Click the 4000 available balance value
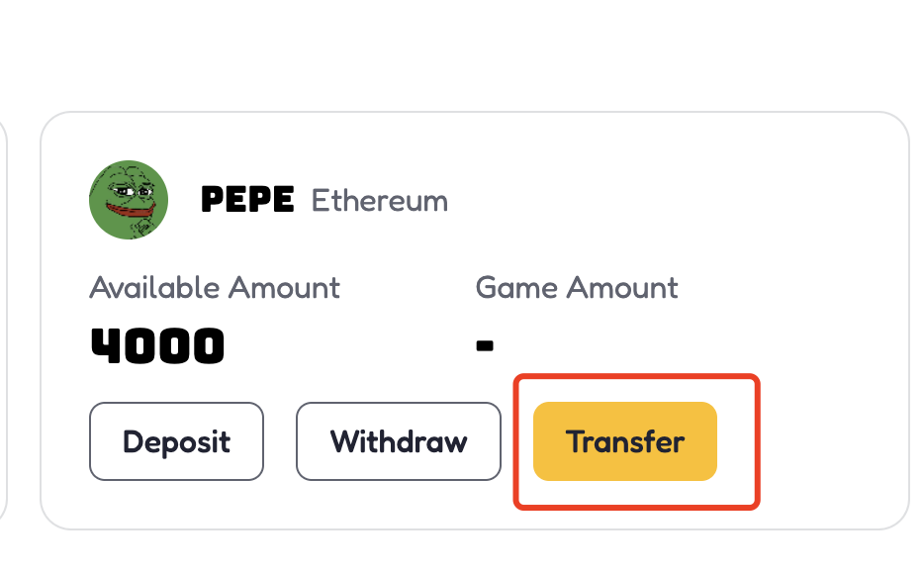This screenshot has height=574, width=924. coord(157,346)
